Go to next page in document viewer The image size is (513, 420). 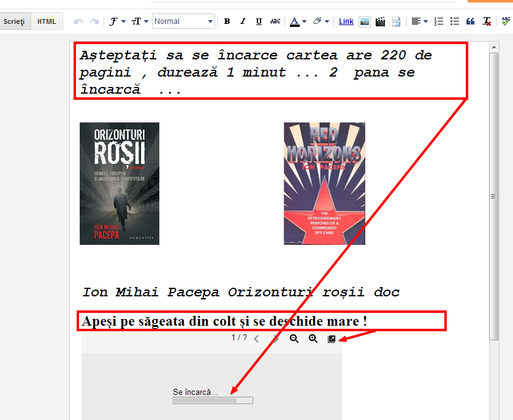pyautogui.click(x=275, y=339)
